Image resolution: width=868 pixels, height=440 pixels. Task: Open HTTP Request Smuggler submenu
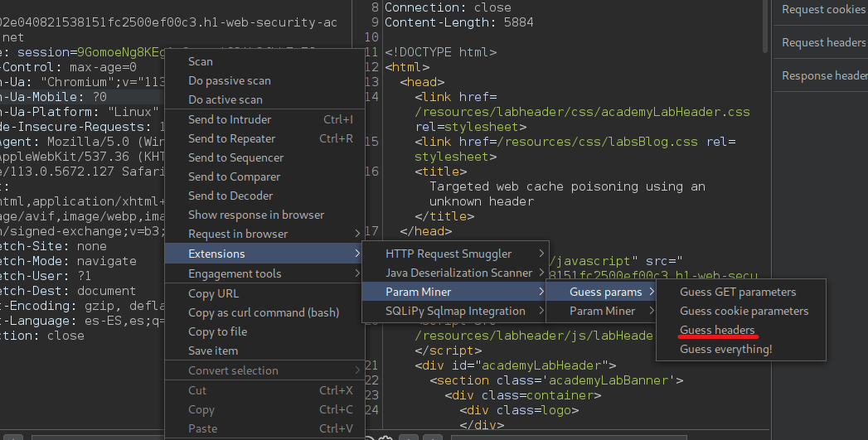point(449,254)
